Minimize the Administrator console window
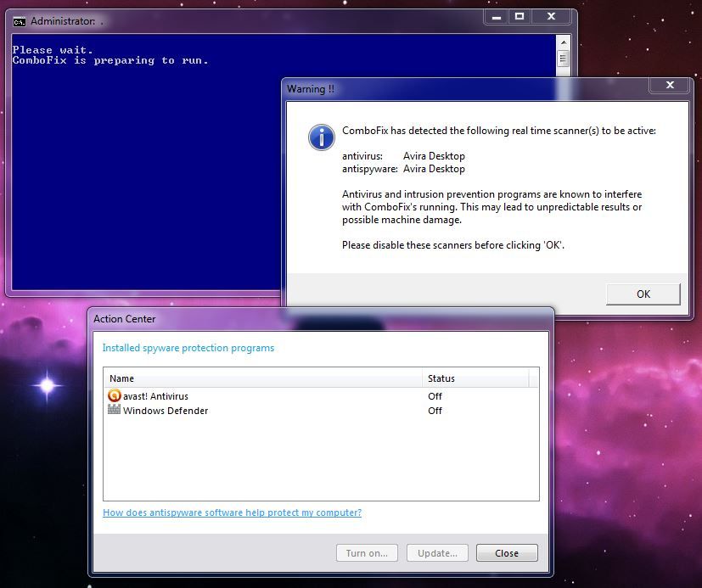 [497, 17]
